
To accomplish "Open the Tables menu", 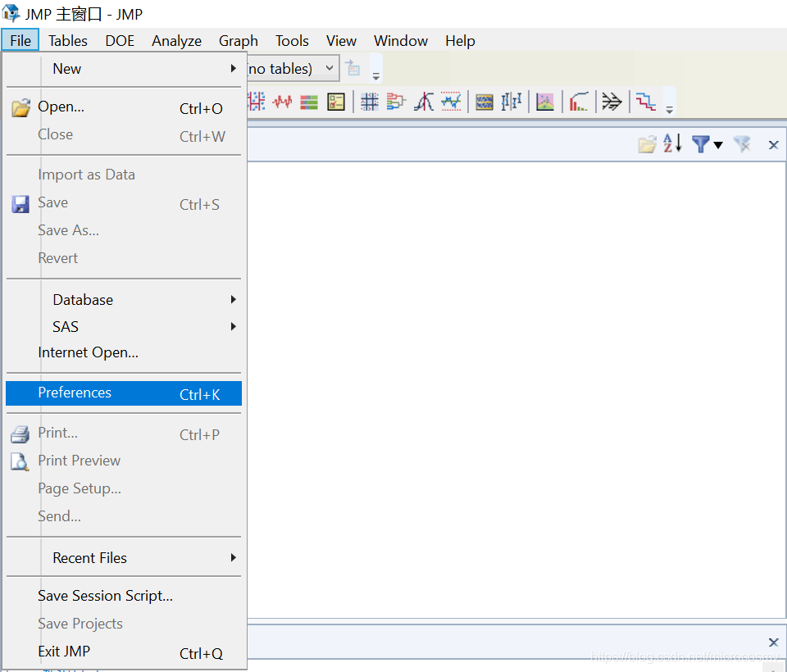I will pos(68,41).
